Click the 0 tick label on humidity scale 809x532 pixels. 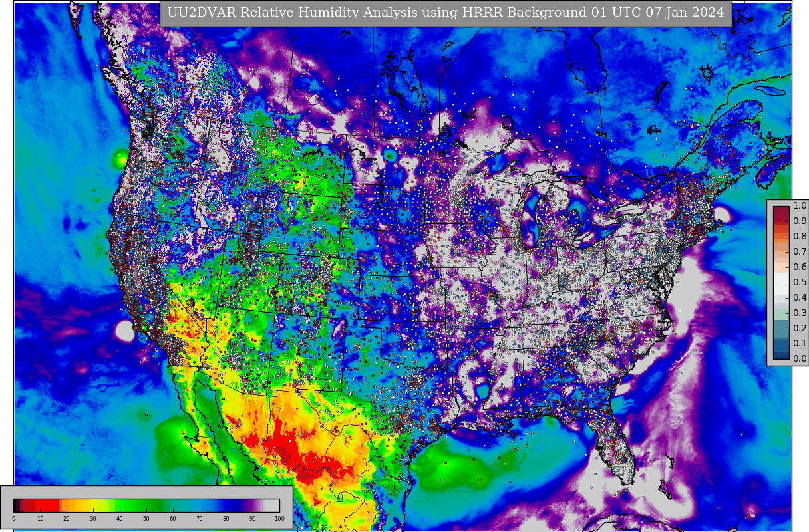pyautogui.click(x=13, y=519)
